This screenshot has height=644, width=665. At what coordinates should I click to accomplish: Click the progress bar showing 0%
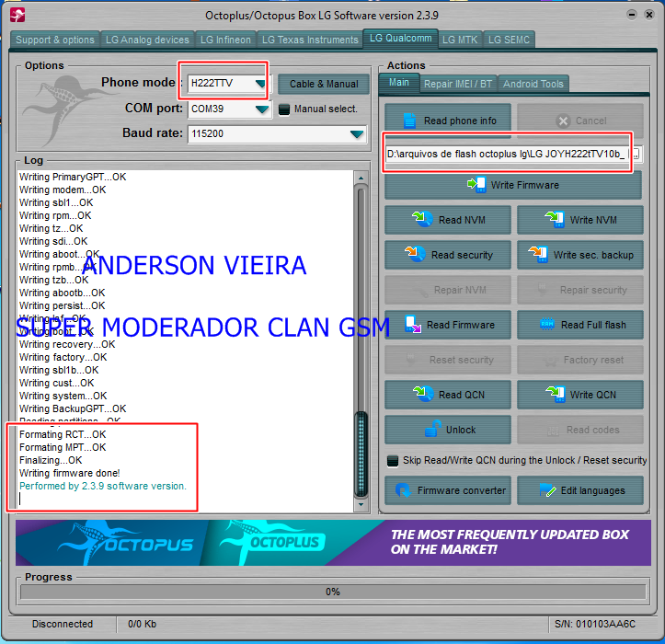pyautogui.click(x=333, y=592)
